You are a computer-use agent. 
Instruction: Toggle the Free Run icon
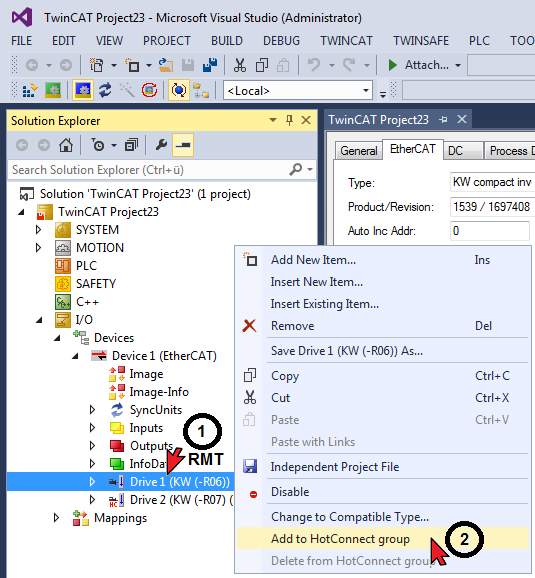[x=149, y=90]
